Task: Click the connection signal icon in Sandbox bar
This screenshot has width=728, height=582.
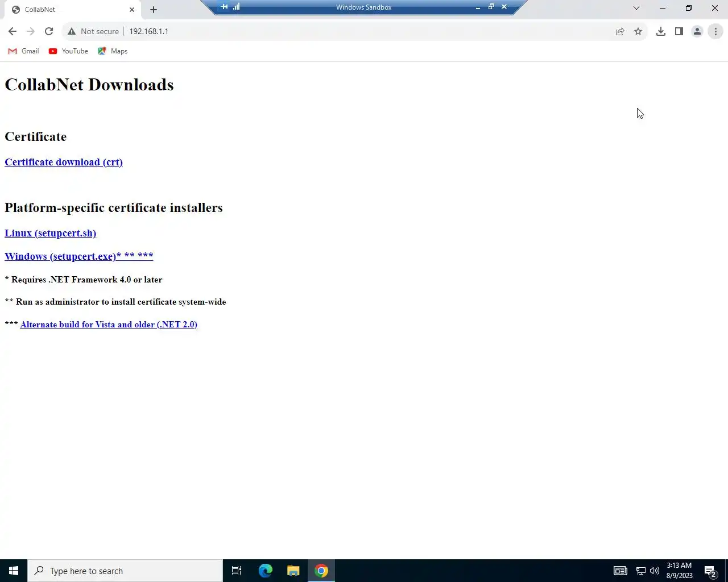Action: [236, 7]
